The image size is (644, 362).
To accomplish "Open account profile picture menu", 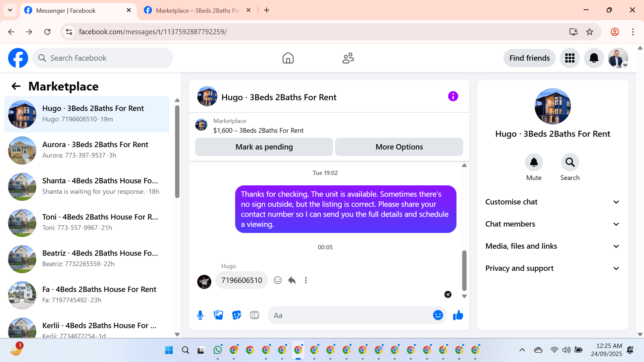I will 618,58.
